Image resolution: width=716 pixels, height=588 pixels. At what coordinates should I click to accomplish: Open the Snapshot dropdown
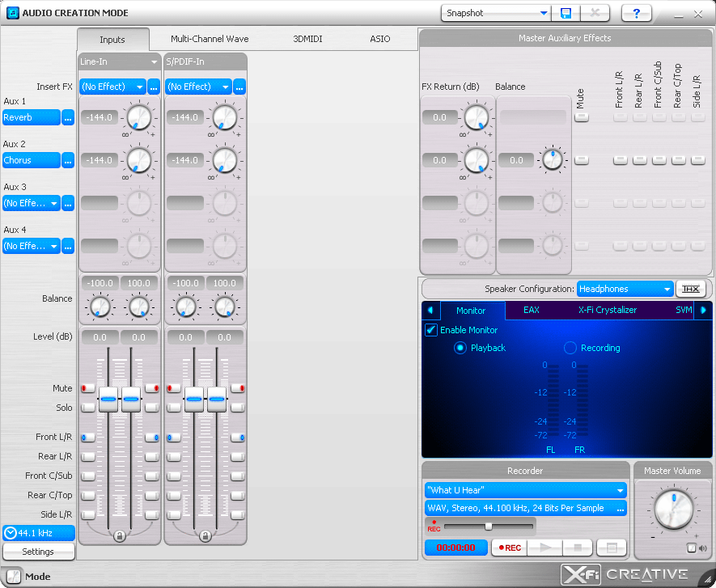pos(496,13)
